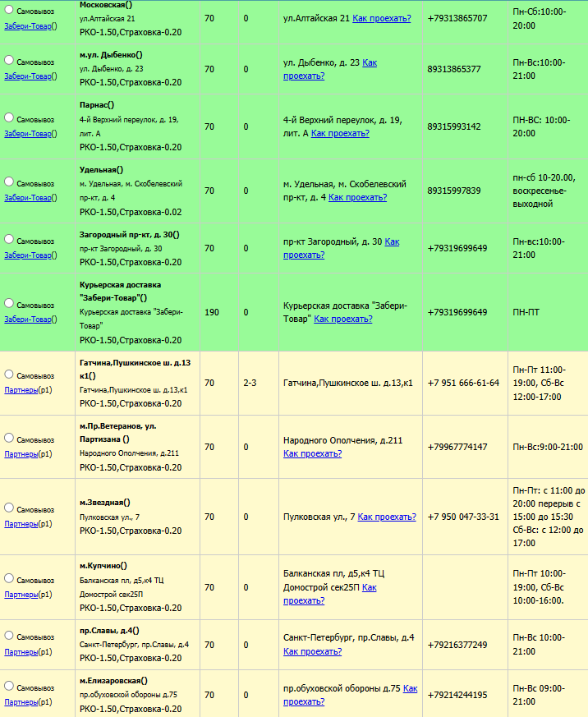Screen dimensions: 588x717
Task: Select the м.Звездная pickup radio button
Action: point(9,508)
